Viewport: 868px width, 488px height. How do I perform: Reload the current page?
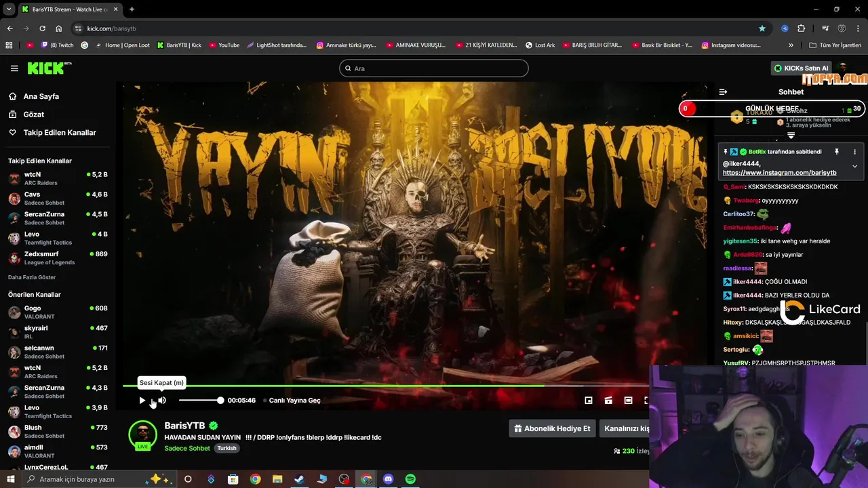click(42, 28)
